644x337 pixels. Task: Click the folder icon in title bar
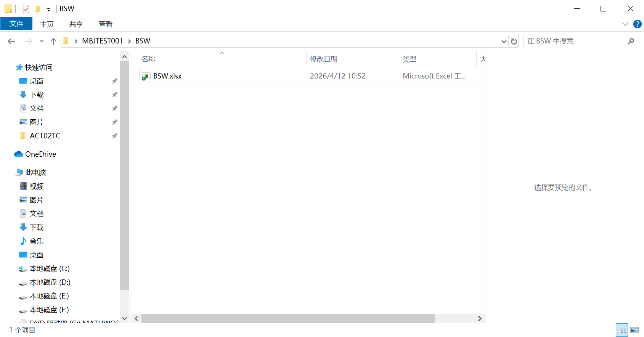(x=8, y=8)
